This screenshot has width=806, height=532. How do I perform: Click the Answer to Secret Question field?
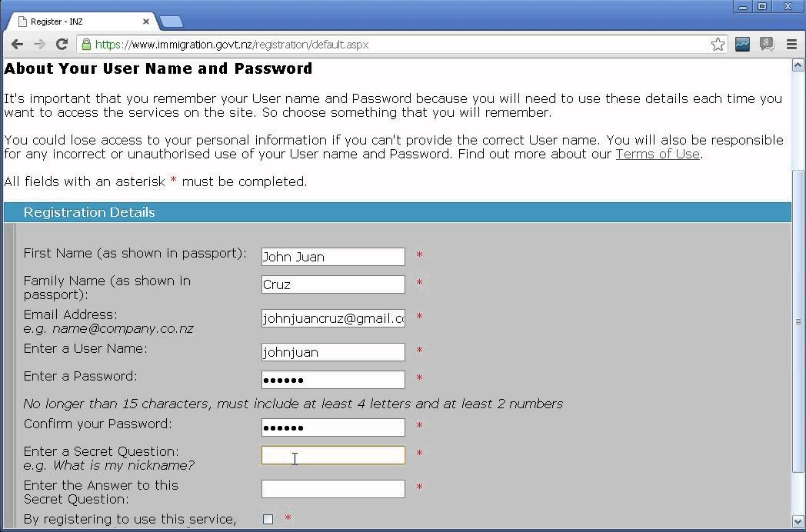coord(333,489)
